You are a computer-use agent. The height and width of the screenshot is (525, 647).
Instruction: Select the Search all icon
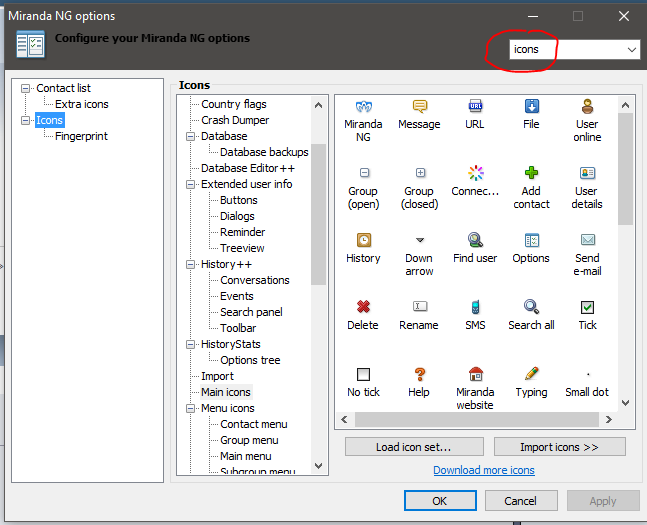pos(531,307)
